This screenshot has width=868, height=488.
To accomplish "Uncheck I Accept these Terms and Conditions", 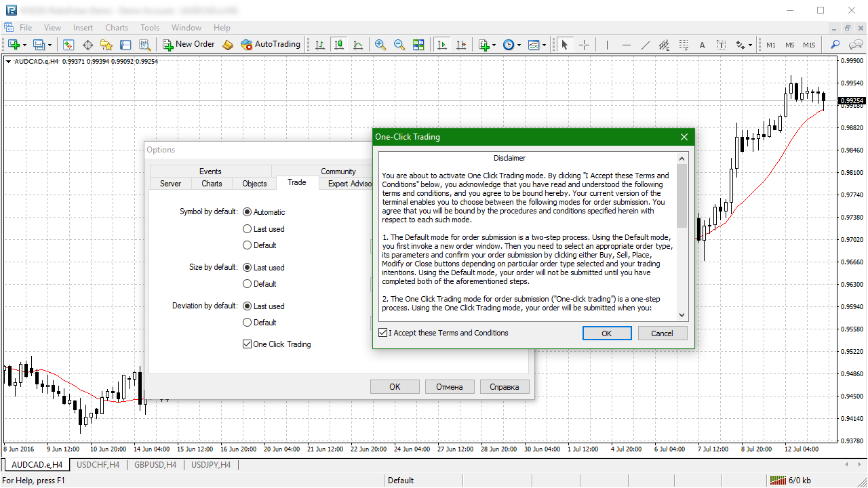I will [x=384, y=333].
